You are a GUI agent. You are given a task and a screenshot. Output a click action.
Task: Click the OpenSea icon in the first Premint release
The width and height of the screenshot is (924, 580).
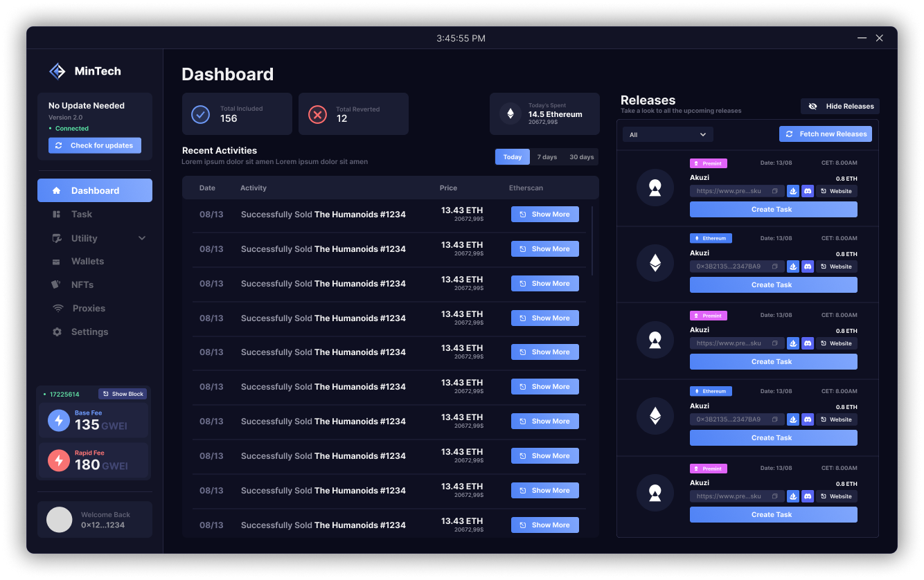pyautogui.click(x=793, y=191)
